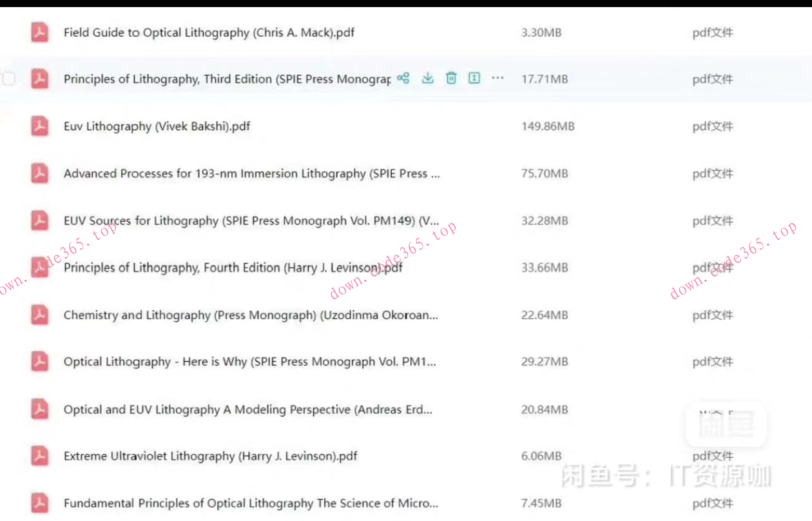The width and height of the screenshot is (812, 521).
Task: Open Field Guide to Optical Lithography file
Action: pos(209,32)
